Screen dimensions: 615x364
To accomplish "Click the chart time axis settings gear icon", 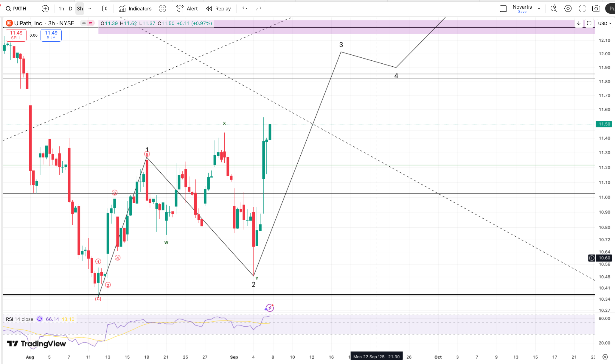I will click(605, 357).
